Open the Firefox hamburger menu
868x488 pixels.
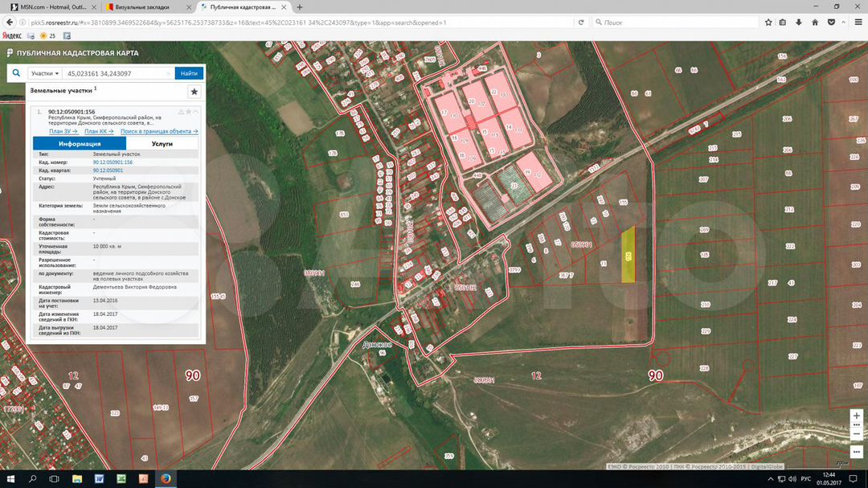pos(858,23)
